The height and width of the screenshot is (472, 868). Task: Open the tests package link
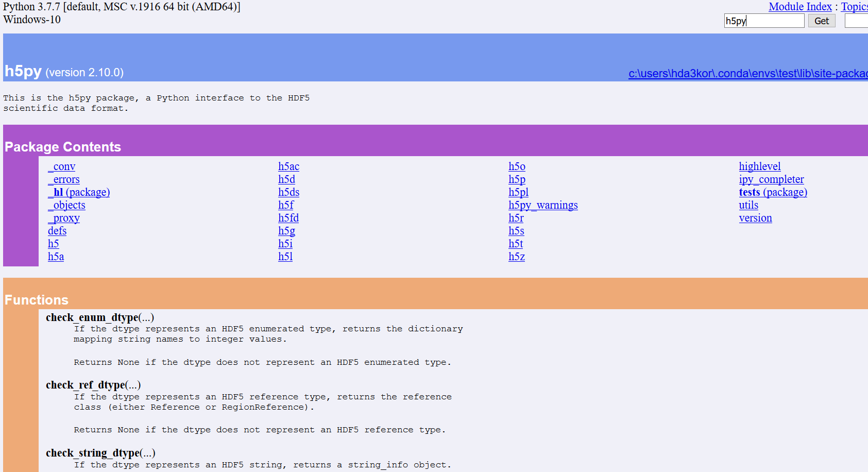tap(773, 192)
